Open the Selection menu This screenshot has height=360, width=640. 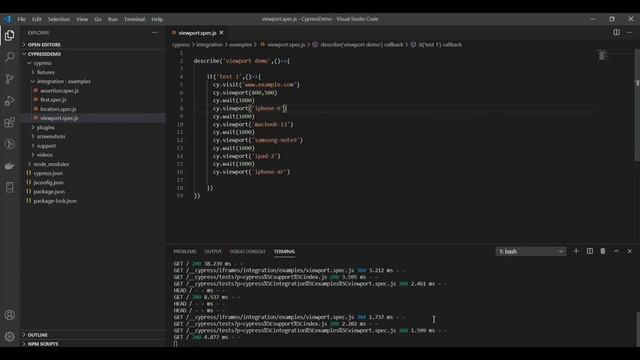(59, 19)
